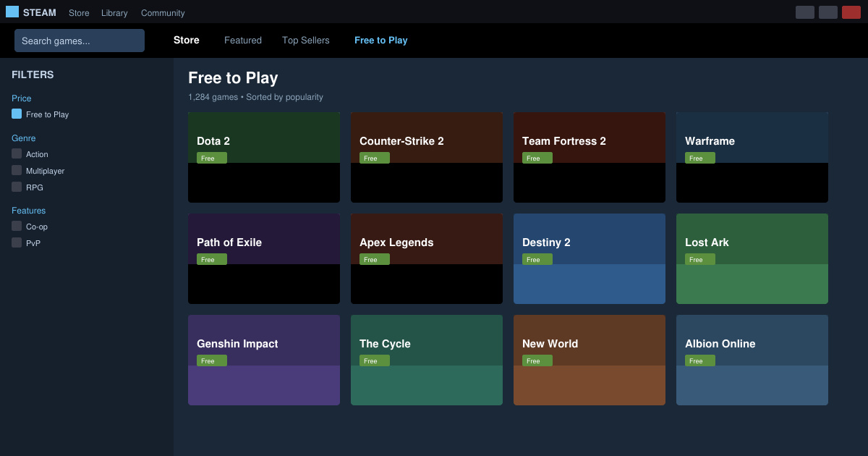Open the Lost Ark game card

click(752, 258)
